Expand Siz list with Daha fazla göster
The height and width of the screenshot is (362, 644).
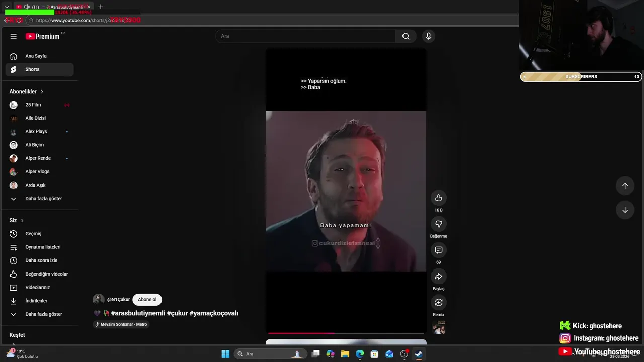point(40,314)
